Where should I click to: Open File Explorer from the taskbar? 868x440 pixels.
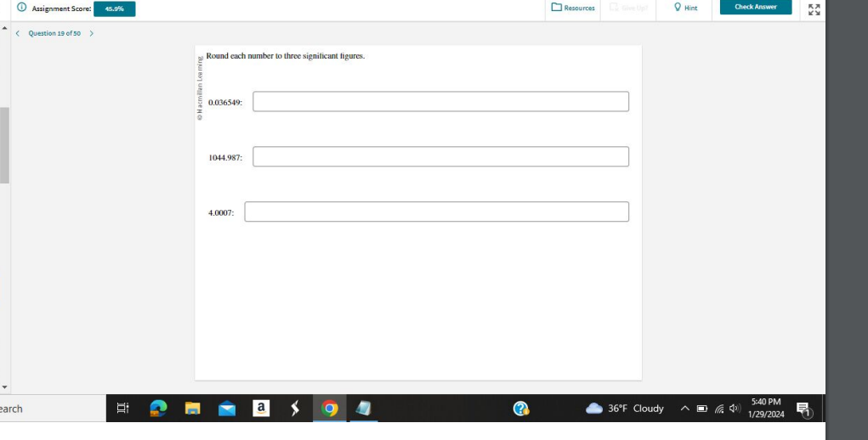pos(192,409)
